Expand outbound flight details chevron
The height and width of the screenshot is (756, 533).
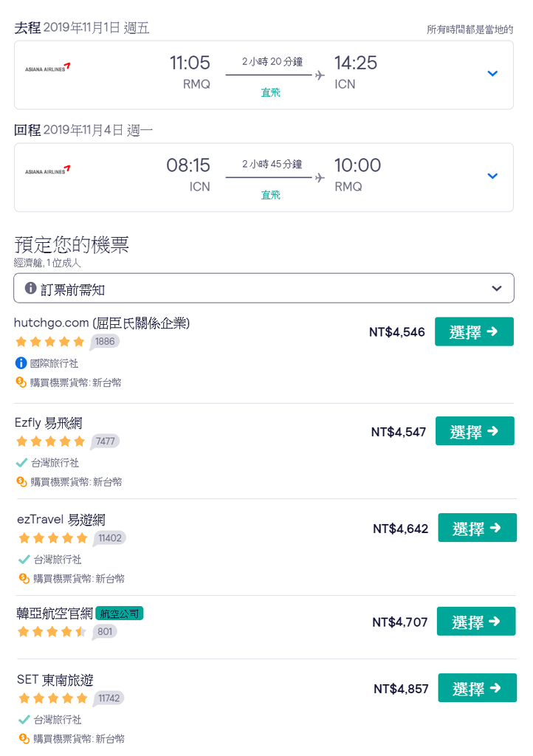[492, 74]
